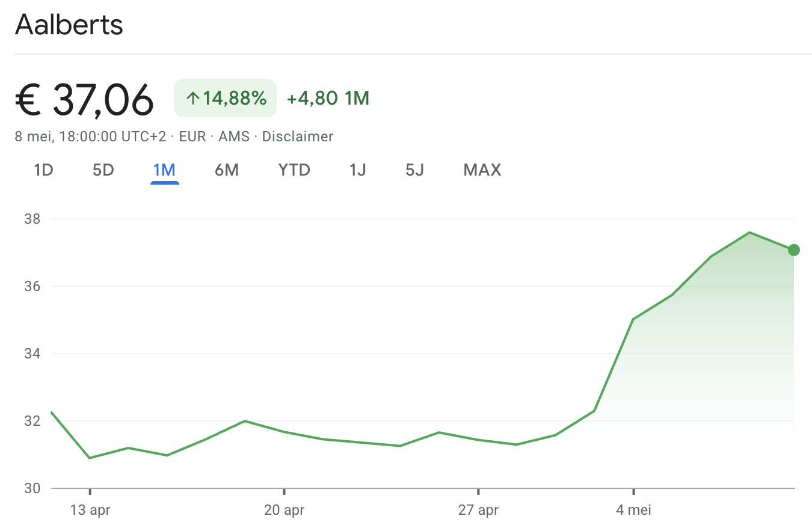This screenshot has width=812, height=528.
Task: Click the 27 apr axis label
Action: click(x=478, y=511)
